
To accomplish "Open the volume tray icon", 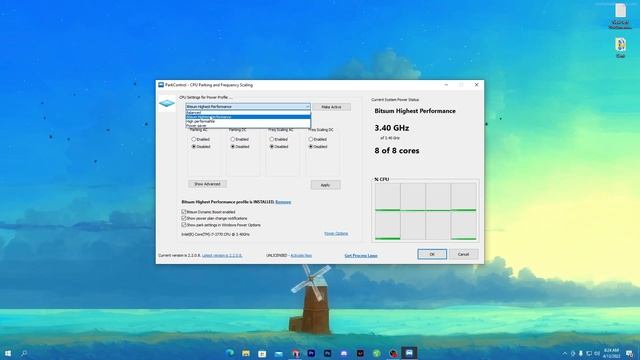I will click(x=597, y=353).
